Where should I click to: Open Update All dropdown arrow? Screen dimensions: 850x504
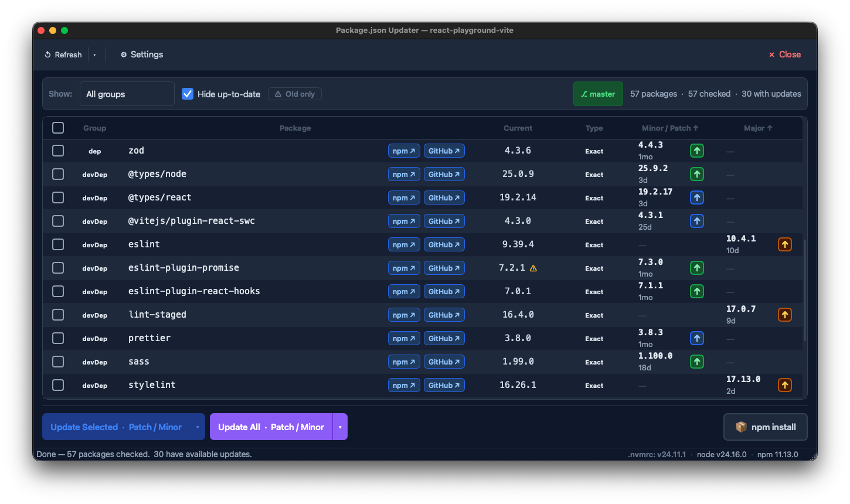coord(340,427)
